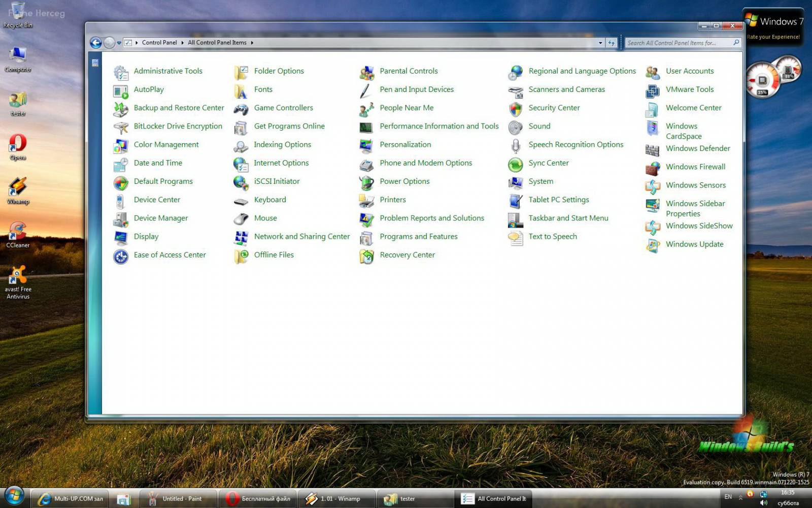The image size is (812, 508).
Task: Click Problem Reports and Solutions link
Action: tap(432, 218)
